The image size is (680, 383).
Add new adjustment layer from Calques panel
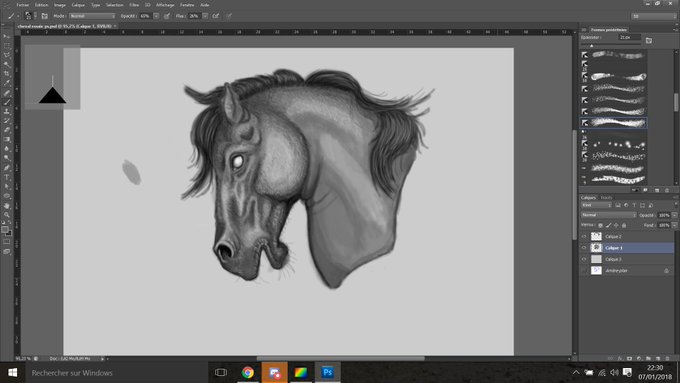point(639,358)
